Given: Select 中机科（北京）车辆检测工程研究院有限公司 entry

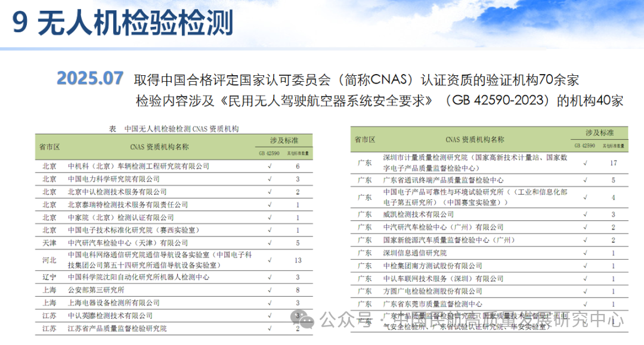Looking at the screenshot, I should coord(139,166).
